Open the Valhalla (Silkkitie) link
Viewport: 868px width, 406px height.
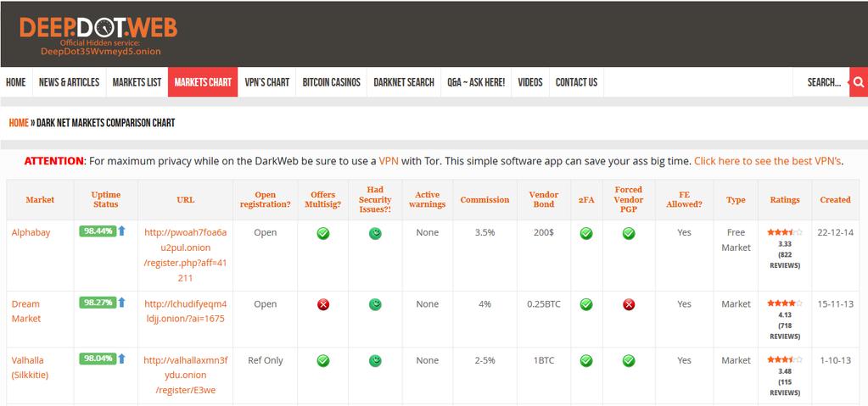pos(30,367)
